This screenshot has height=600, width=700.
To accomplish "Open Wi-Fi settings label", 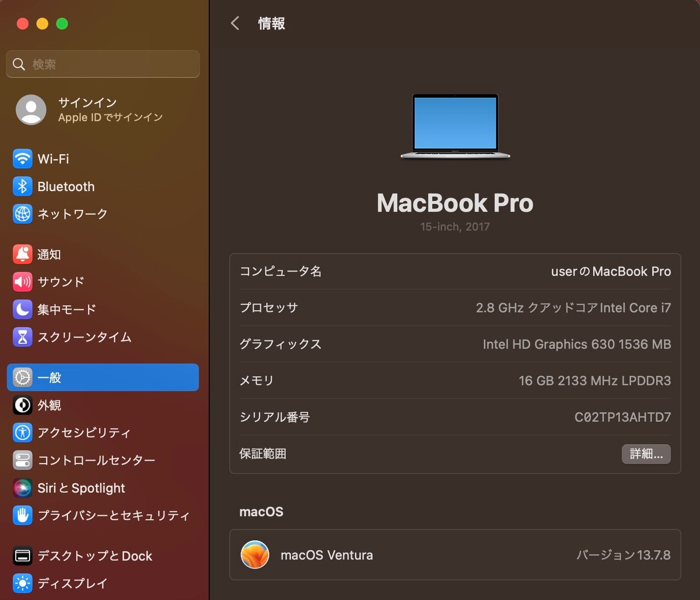I will [x=53, y=159].
